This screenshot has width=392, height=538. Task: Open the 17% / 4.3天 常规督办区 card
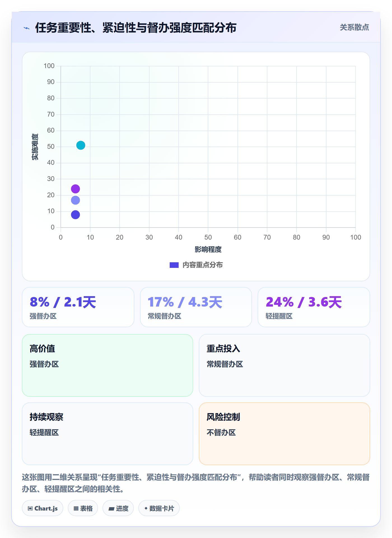pyautogui.click(x=196, y=307)
